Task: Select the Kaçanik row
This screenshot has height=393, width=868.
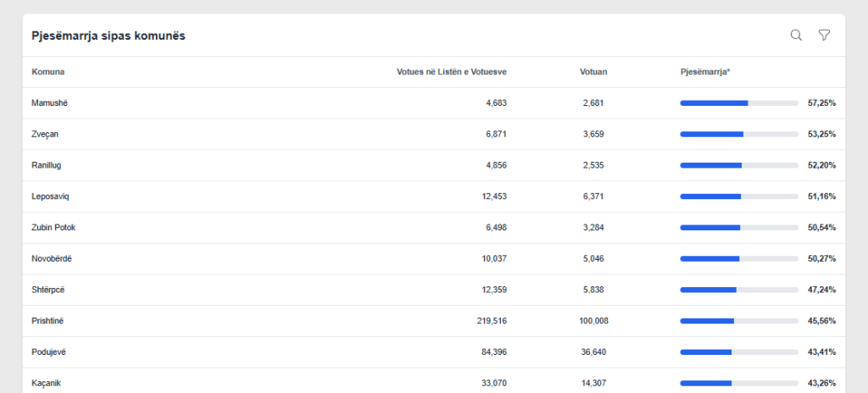Action: [47, 383]
